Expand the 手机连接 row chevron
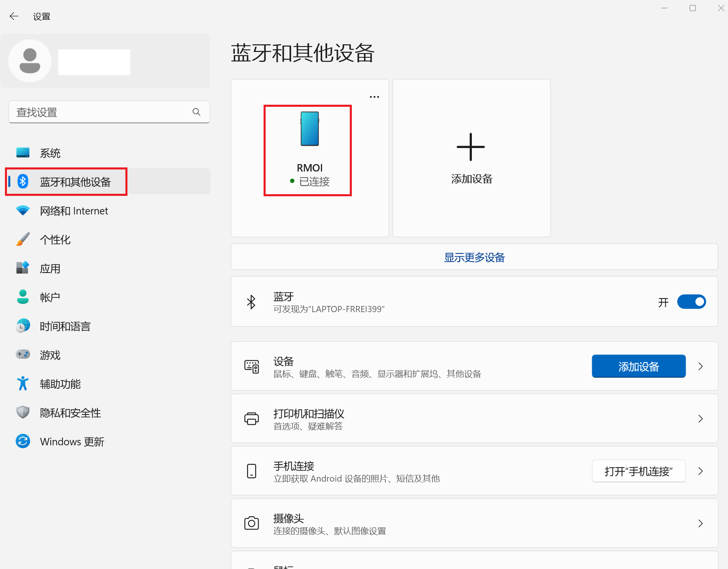The height and width of the screenshot is (569, 728). tap(700, 471)
